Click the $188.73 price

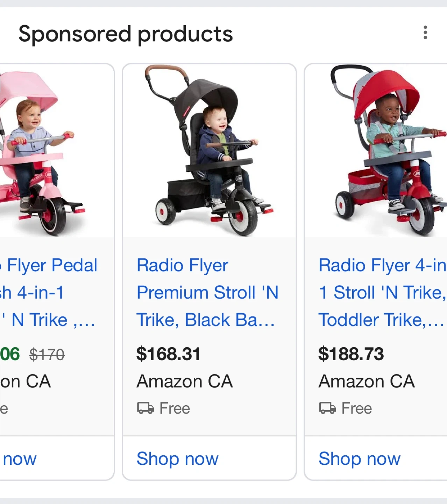(351, 354)
